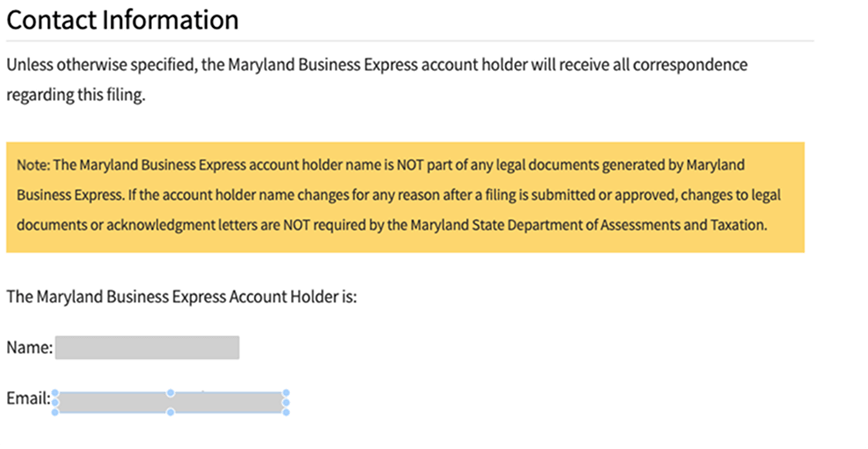Click the "regarding this filing." text line
The height and width of the screenshot is (449, 868).
click(x=76, y=95)
